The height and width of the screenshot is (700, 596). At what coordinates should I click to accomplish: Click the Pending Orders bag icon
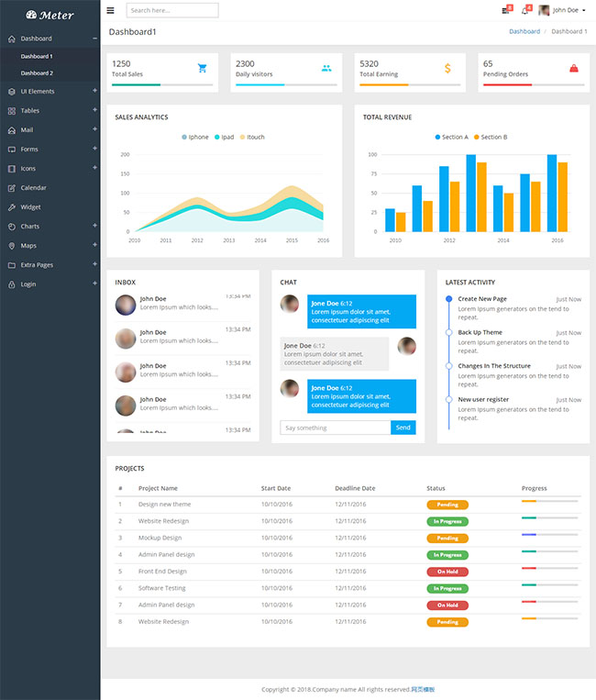click(573, 68)
